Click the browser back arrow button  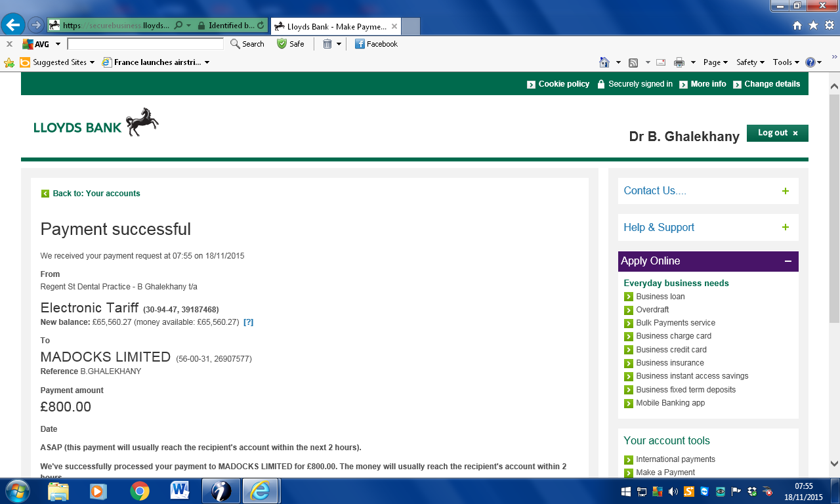[13, 26]
